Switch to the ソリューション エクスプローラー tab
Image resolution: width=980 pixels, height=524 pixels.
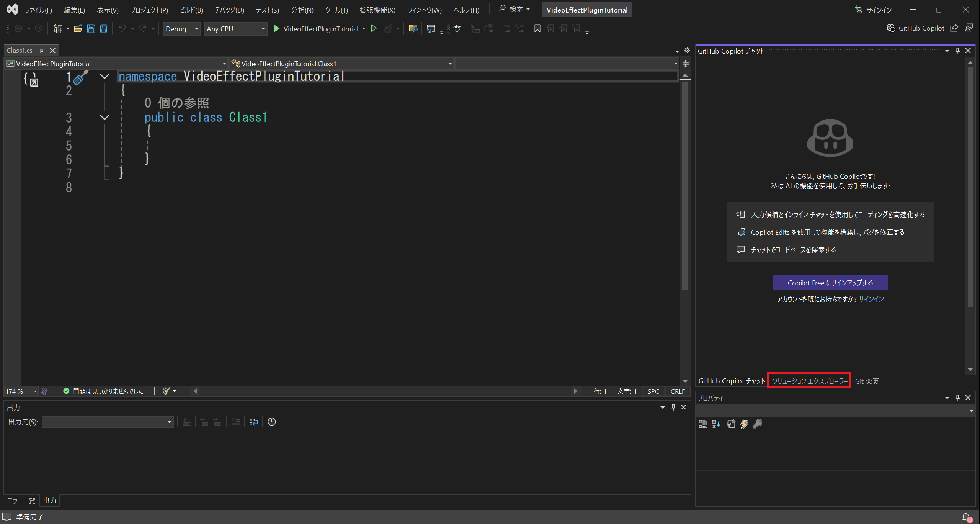pyautogui.click(x=809, y=381)
